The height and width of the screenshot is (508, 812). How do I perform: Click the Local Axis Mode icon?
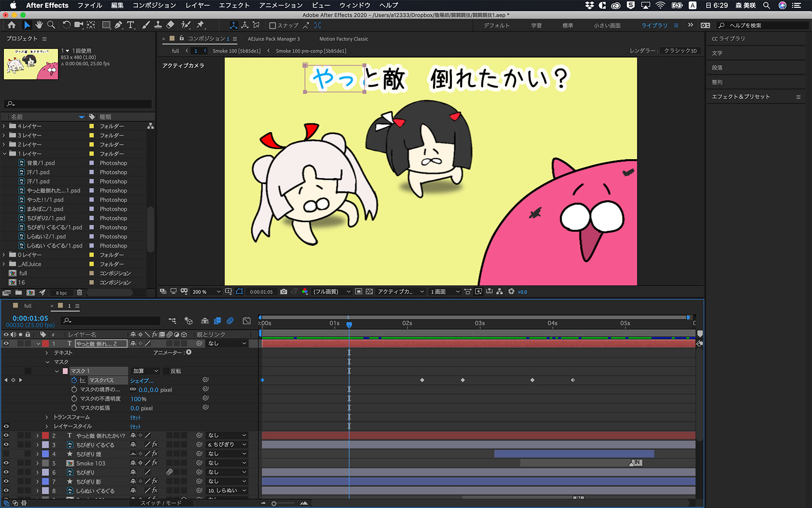point(233,25)
